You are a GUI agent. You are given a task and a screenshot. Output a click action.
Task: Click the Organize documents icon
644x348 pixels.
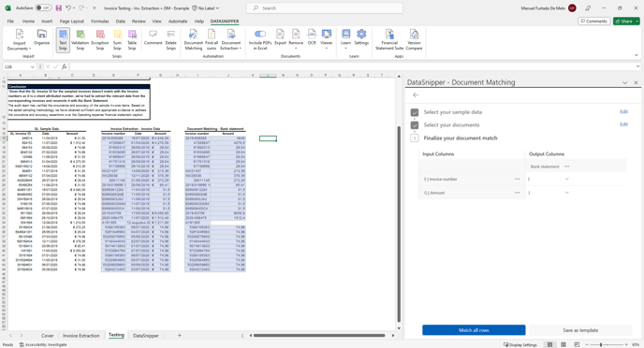[41, 37]
